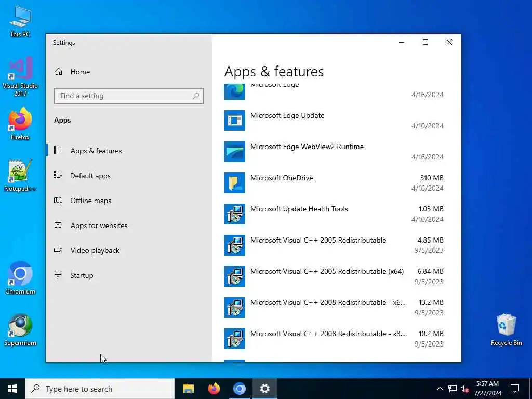The width and height of the screenshot is (532, 399).
Task: Click the Offline maps map icon
Action: (x=58, y=200)
